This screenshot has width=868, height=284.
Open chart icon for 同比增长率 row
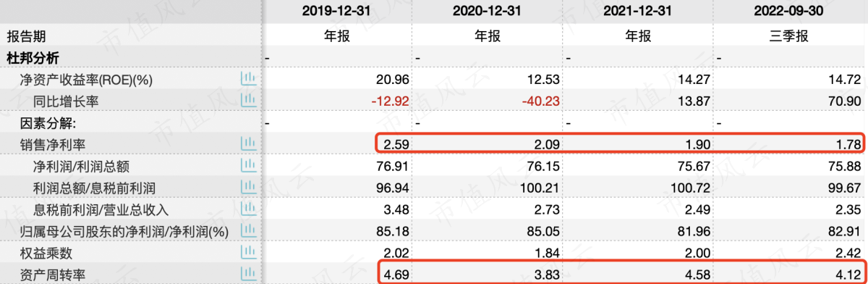click(x=248, y=101)
